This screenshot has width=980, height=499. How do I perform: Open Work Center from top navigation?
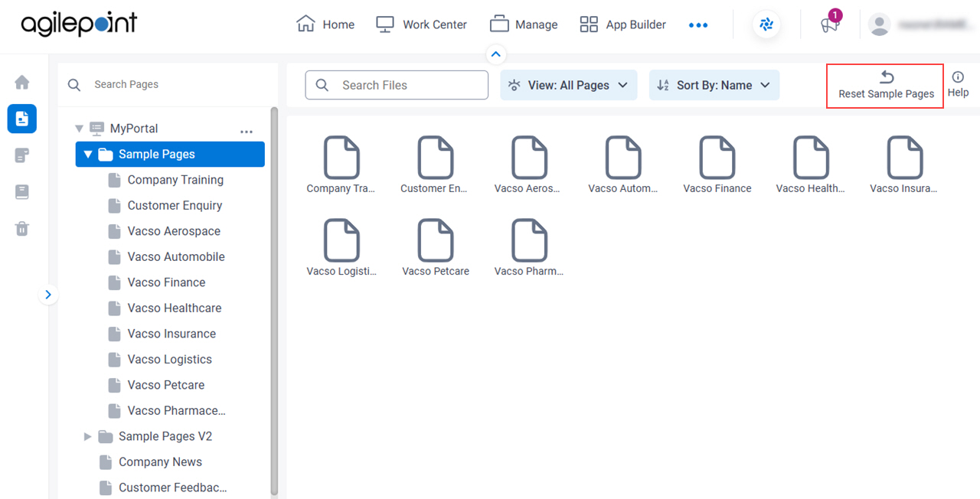click(421, 24)
